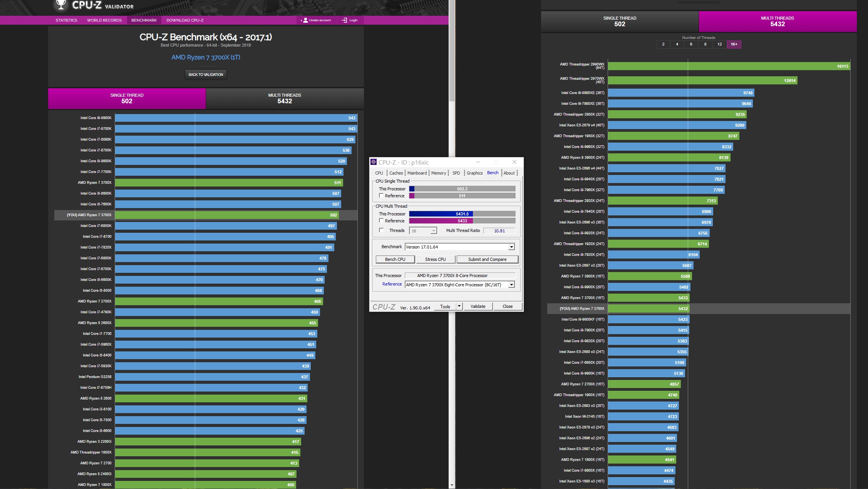This screenshot has height=489, width=868.
Task: Enable the Multi Thread Reference checkbox
Action: pyautogui.click(x=381, y=221)
